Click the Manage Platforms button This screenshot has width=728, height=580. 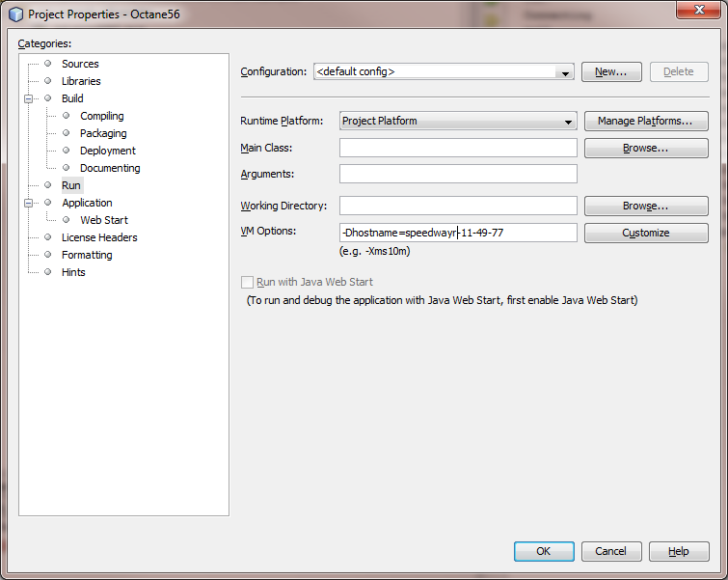[646, 121]
